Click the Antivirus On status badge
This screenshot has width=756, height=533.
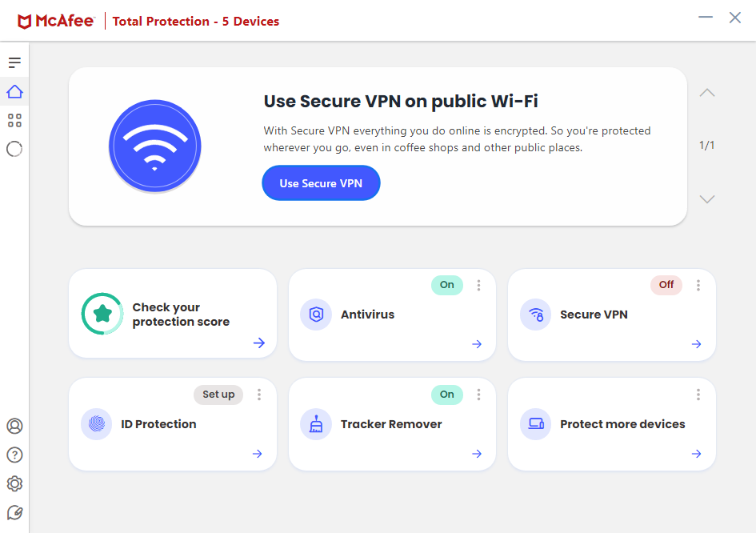pyautogui.click(x=447, y=285)
